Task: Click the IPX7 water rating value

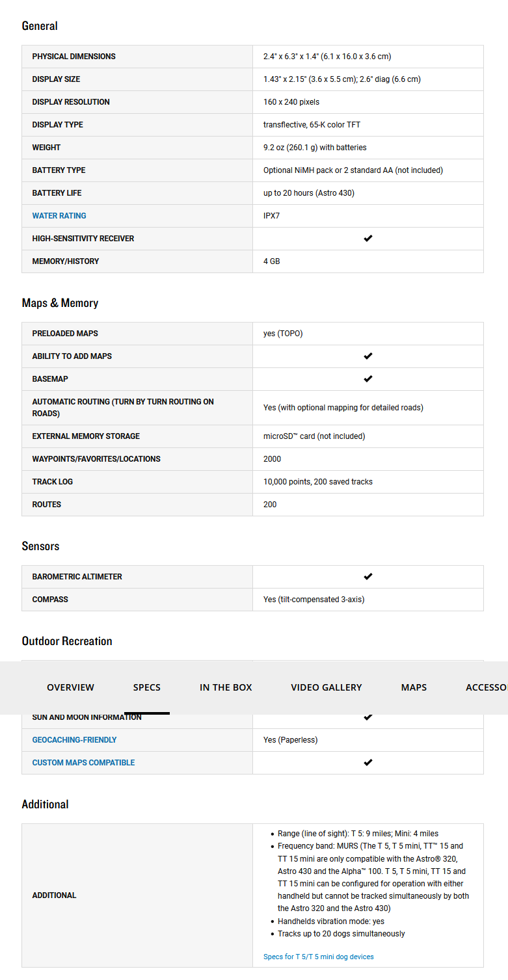Action: (x=271, y=216)
